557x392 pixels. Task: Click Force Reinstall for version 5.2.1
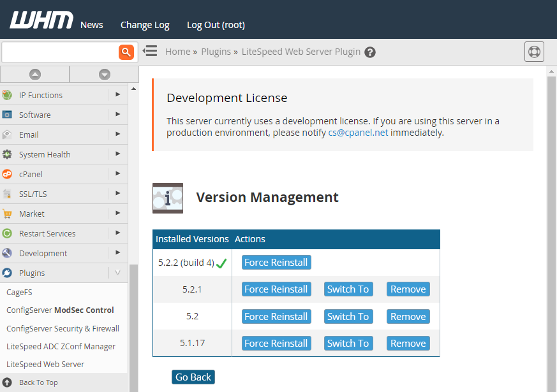(x=276, y=289)
